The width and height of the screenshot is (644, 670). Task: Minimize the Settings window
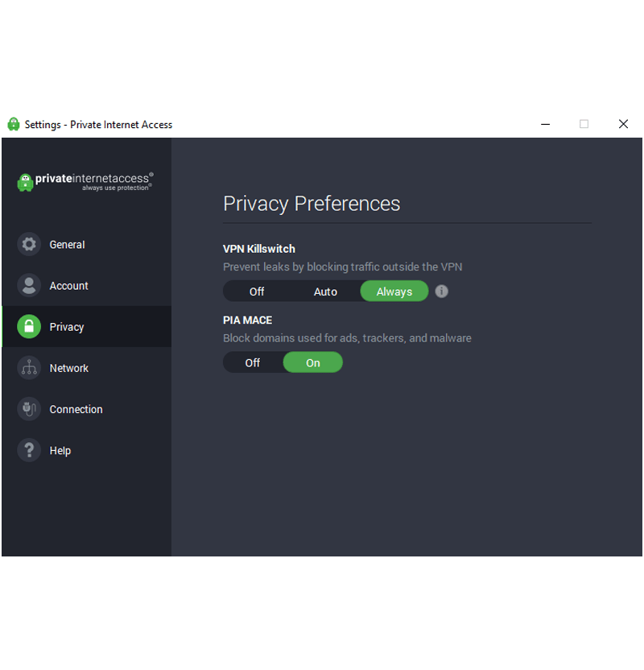tap(545, 124)
